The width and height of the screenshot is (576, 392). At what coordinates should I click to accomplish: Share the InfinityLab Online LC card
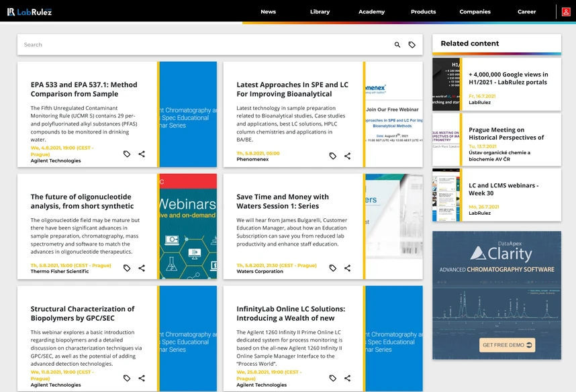click(x=348, y=378)
